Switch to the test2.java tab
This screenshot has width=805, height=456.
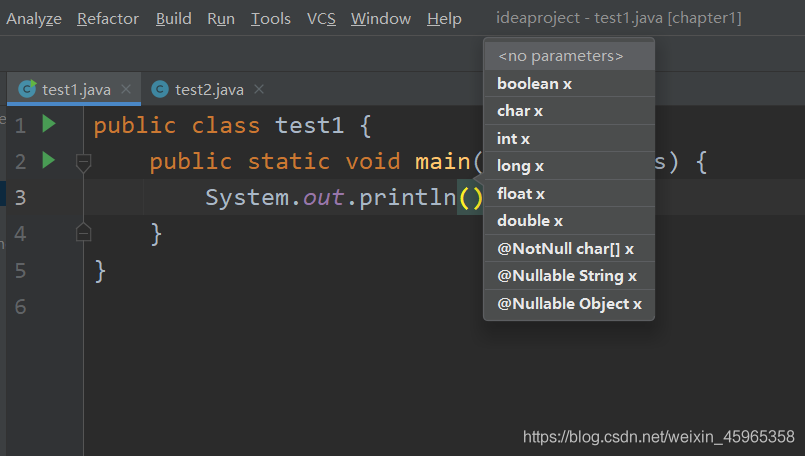click(209, 89)
